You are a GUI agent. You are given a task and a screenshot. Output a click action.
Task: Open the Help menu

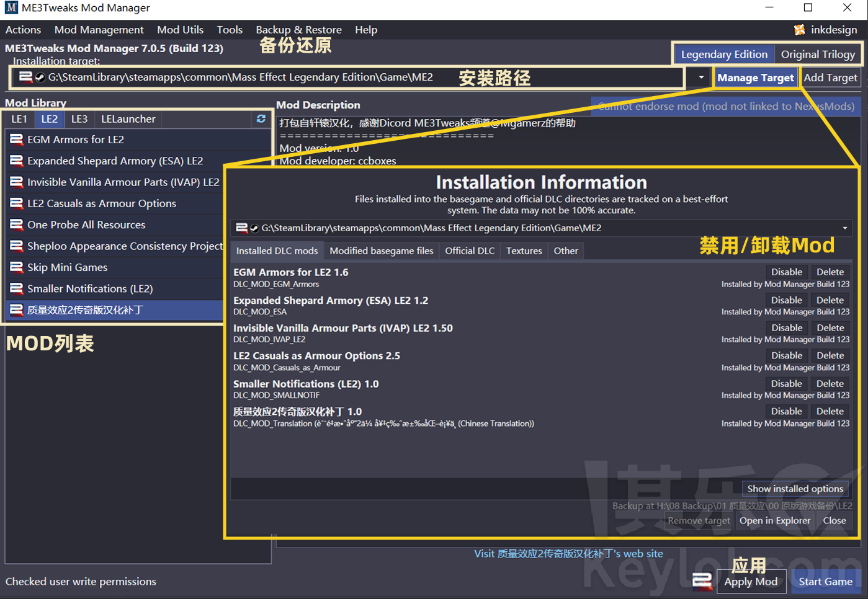[x=366, y=30]
